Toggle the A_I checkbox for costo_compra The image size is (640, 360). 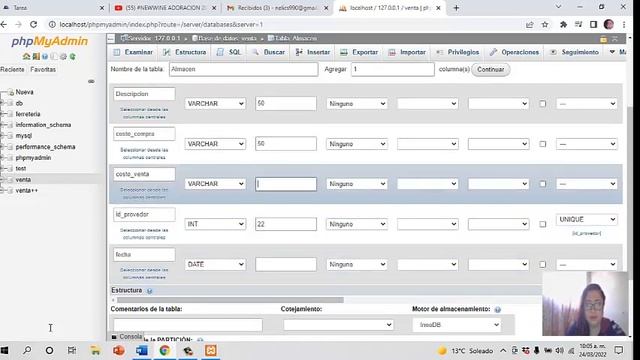(542, 144)
